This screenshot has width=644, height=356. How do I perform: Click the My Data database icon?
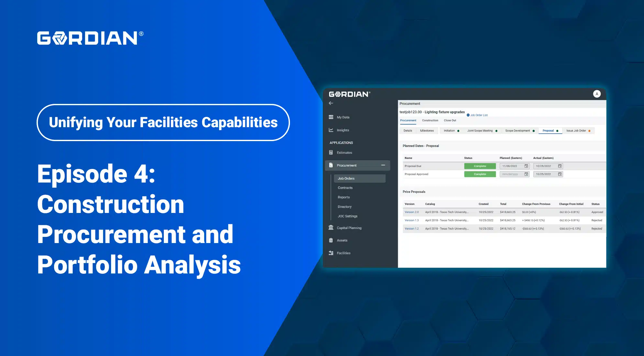coord(331,117)
